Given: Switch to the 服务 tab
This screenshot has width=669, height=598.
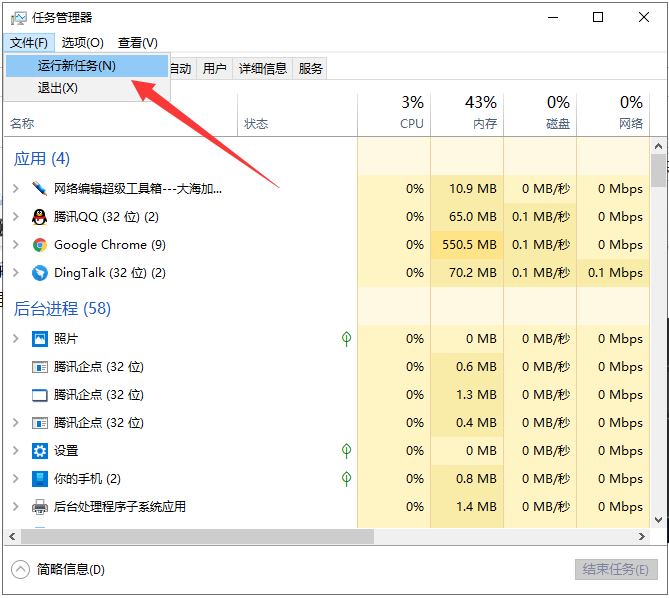Looking at the screenshot, I should [311, 68].
